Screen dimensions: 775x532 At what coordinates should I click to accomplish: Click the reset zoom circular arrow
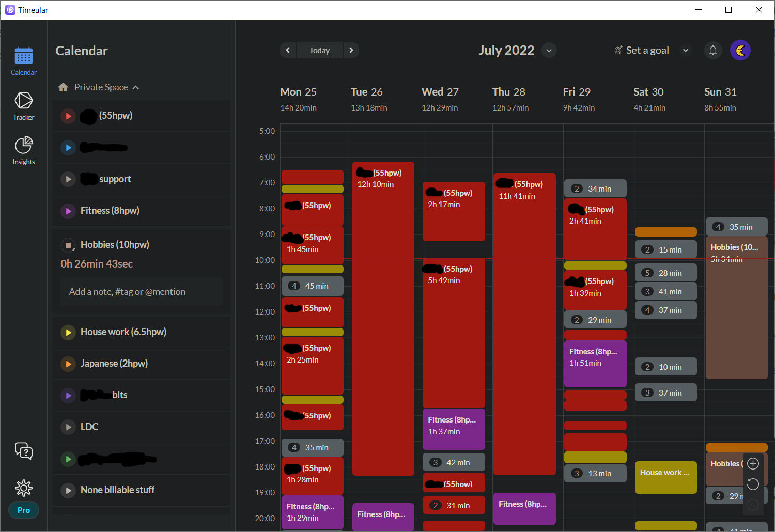pos(753,484)
